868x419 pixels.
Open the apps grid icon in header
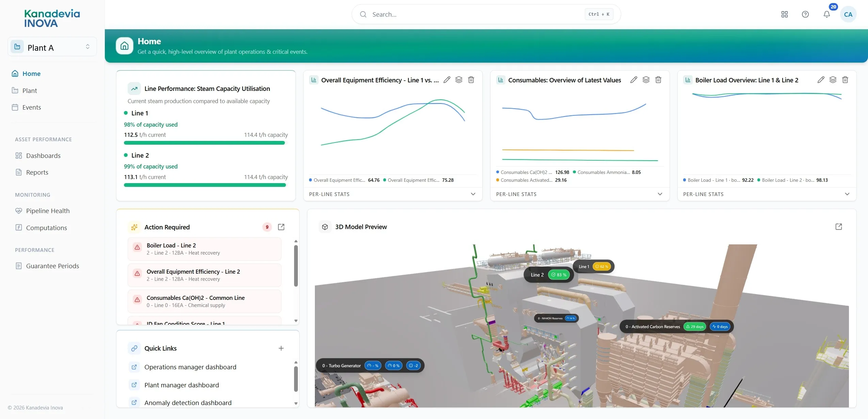(784, 14)
